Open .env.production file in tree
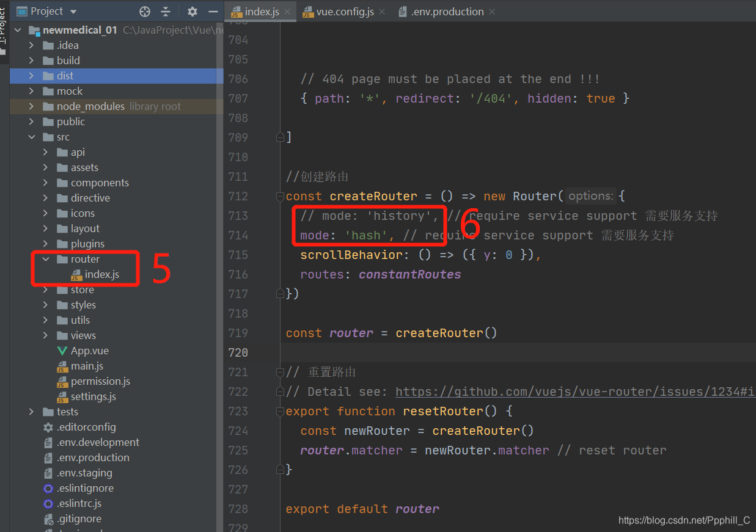Image resolution: width=756 pixels, height=532 pixels. tap(93, 457)
